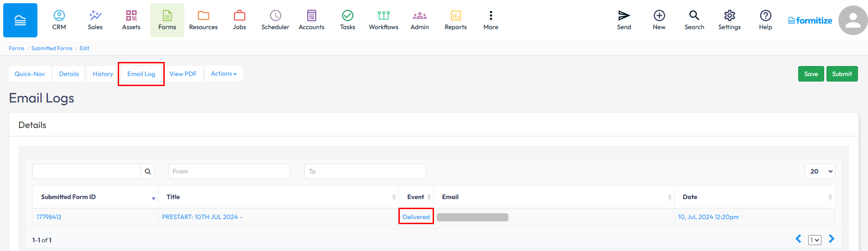Sort by the Submitted Form ID column
This screenshot has height=251, width=868.
point(95,197)
